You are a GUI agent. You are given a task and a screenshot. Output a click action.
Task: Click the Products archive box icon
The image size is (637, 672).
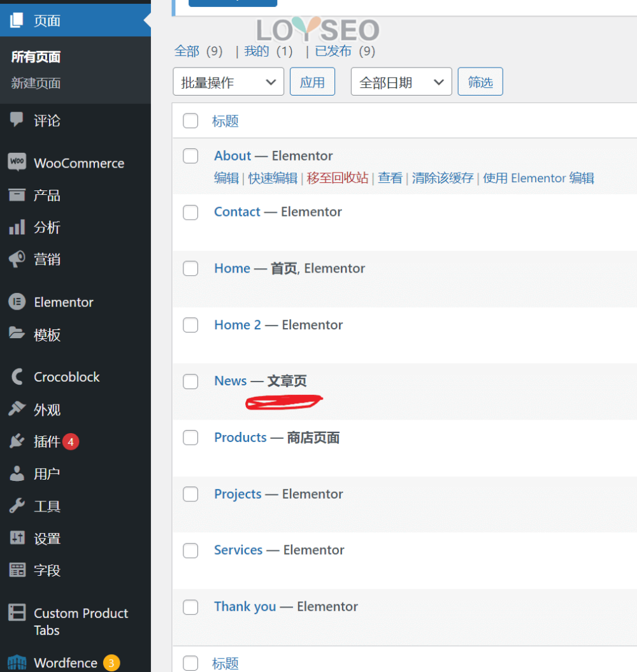17,195
